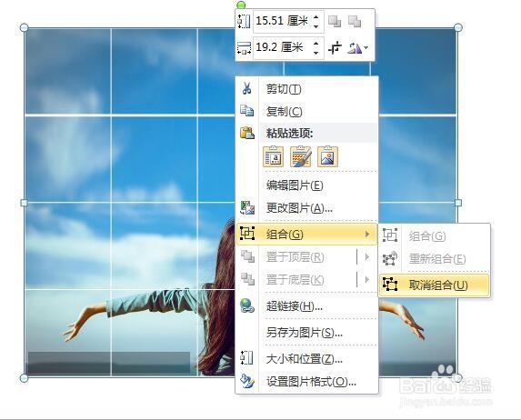Click the top-left corner sizing handle
The height and width of the screenshot is (420, 521).
coord(25,27)
